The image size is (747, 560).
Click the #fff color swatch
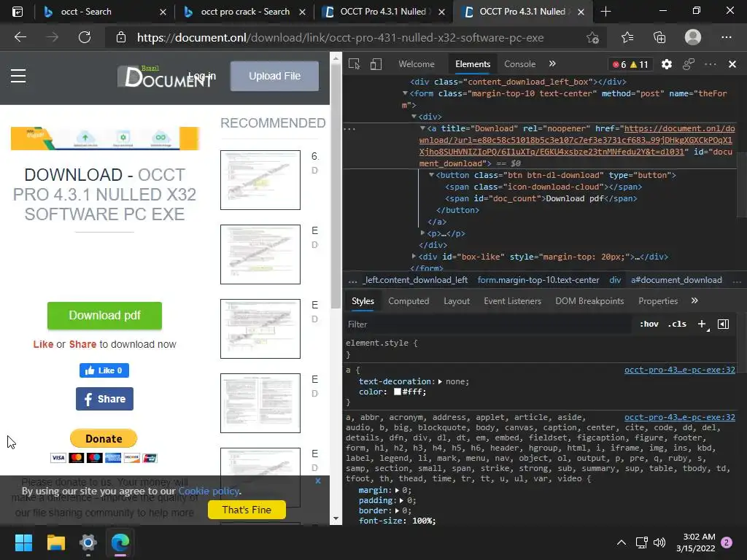(398, 392)
